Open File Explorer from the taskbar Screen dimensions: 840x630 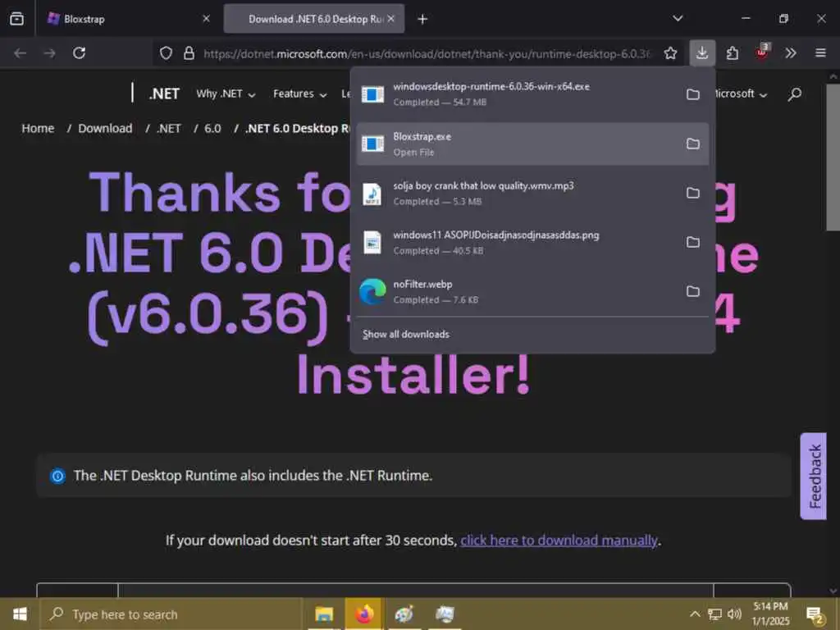pyautogui.click(x=325, y=614)
